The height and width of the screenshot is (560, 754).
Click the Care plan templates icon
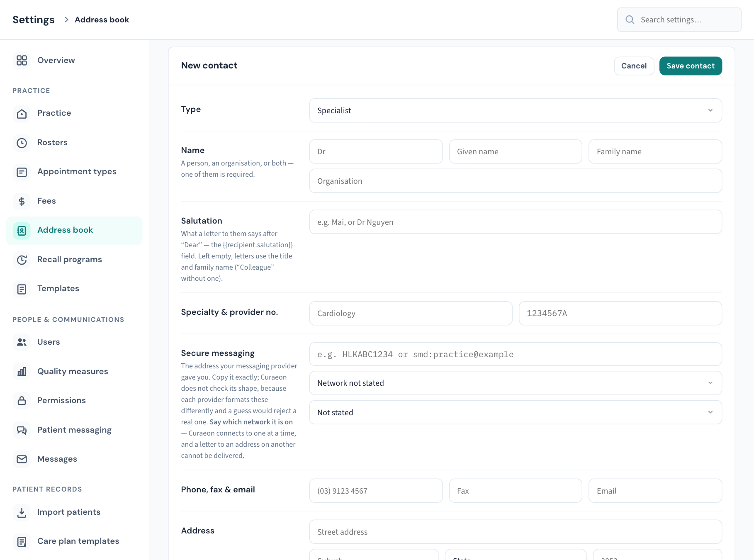pos(22,541)
